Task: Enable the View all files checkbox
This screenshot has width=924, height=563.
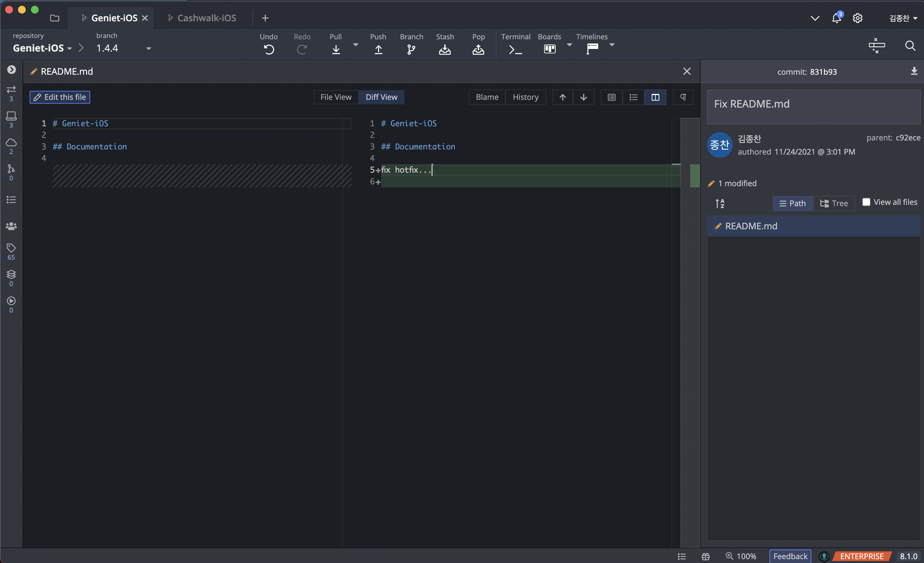Action: 866,202
